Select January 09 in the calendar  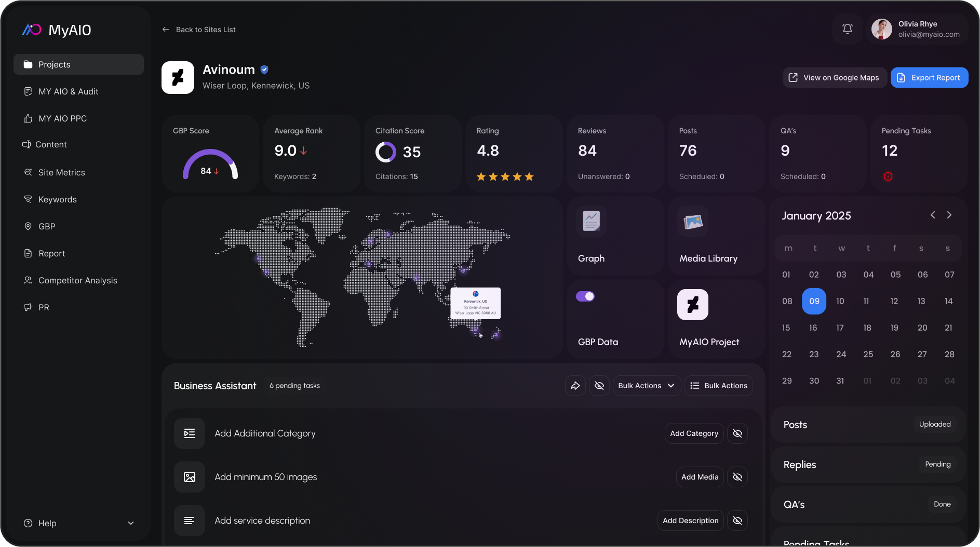[814, 301]
